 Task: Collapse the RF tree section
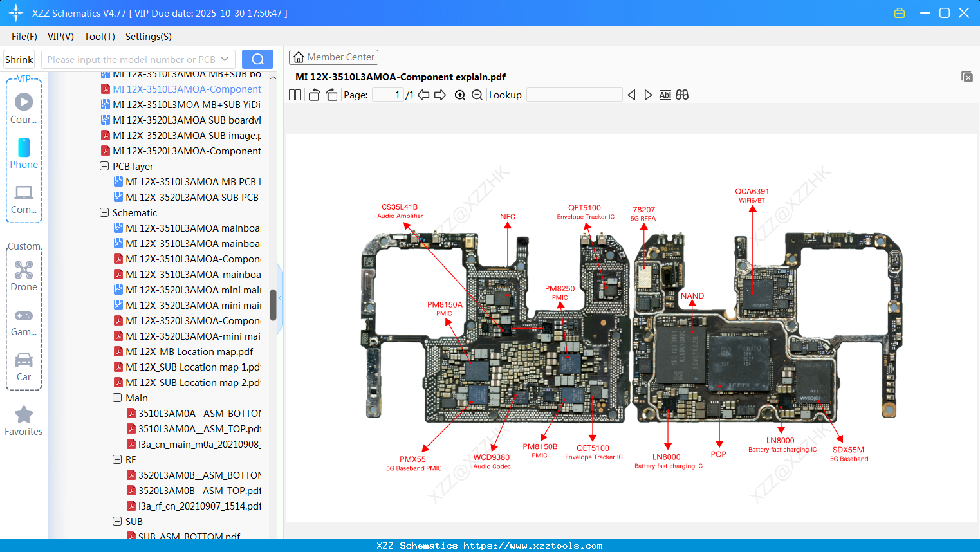pos(117,459)
